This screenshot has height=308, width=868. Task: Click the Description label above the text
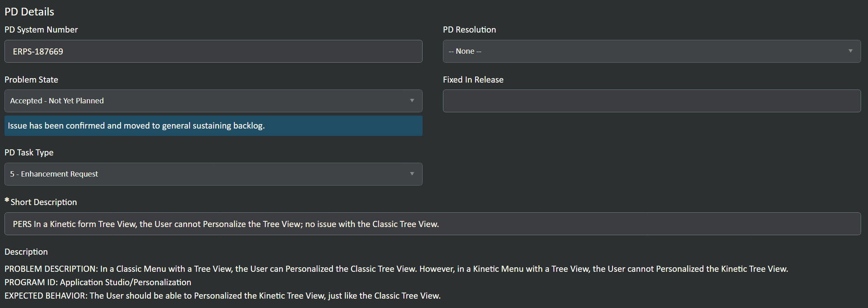click(x=26, y=252)
